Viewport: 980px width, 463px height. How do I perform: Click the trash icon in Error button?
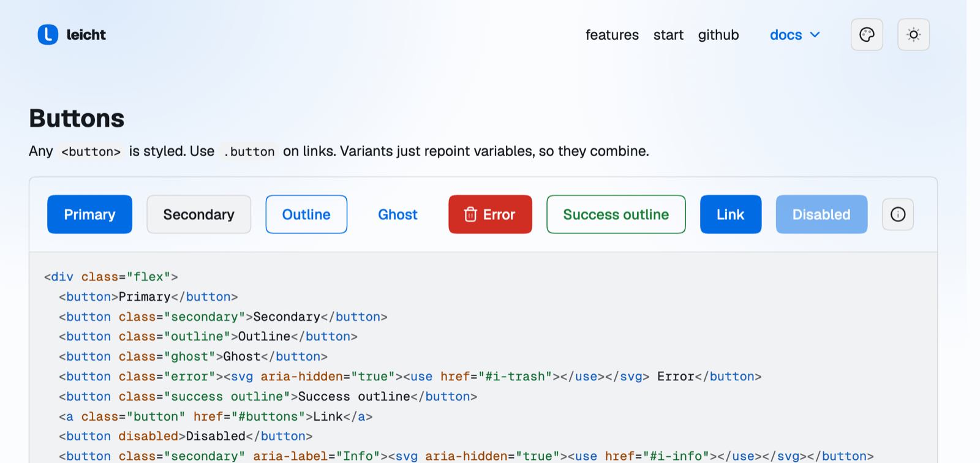pos(470,214)
